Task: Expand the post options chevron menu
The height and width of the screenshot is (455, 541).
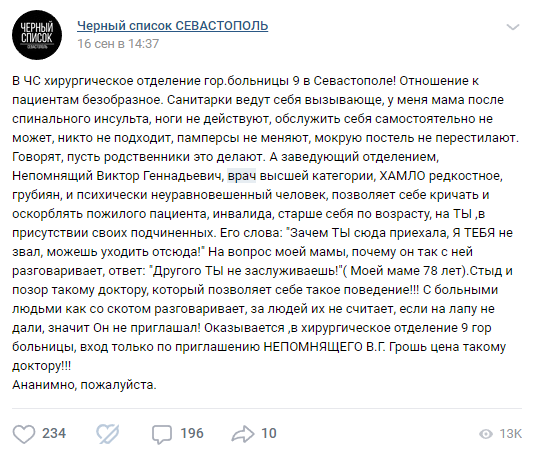Action: (513, 27)
